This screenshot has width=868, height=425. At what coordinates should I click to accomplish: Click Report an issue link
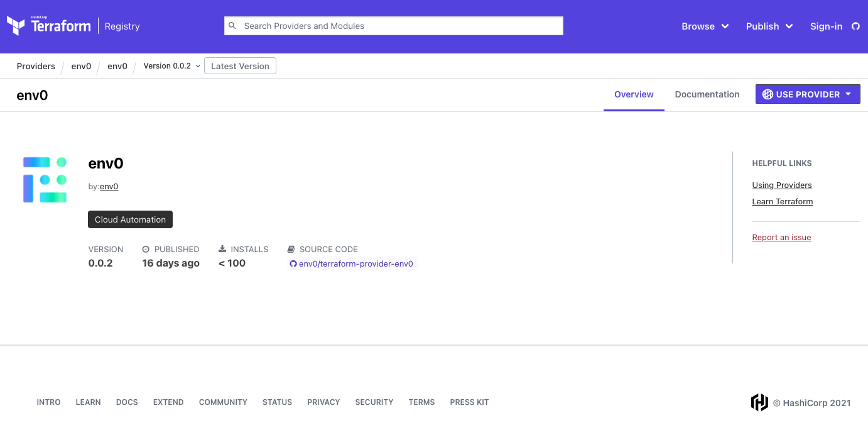[x=781, y=238]
